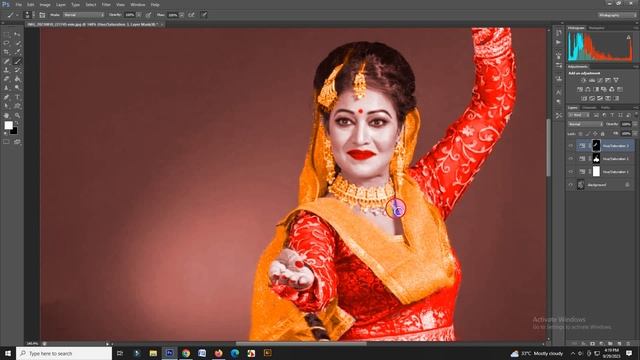This screenshot has height=360, width=640.
Task: Click the canvas vertical scrollbar
Action: (549, 147)
